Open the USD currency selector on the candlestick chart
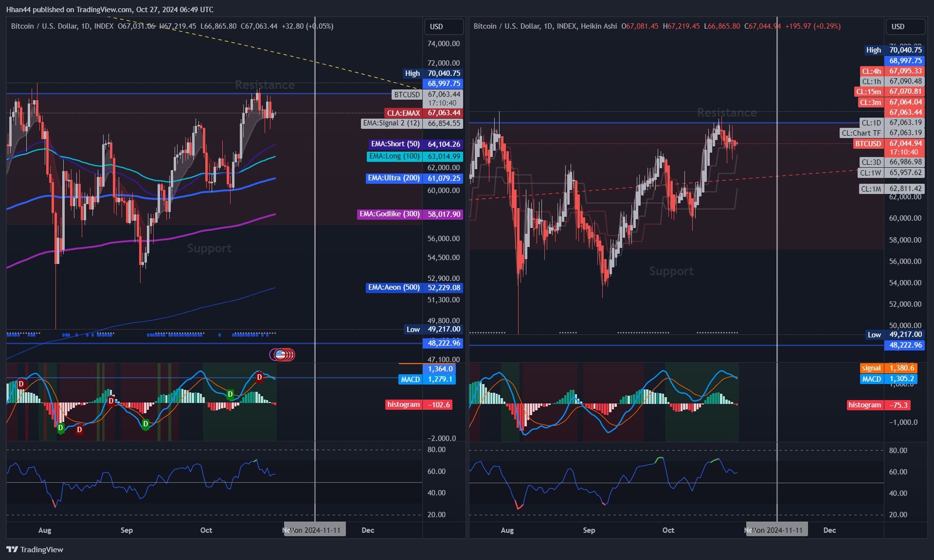Image resolution: width=934 pixels, height=560 pixels. pyautogui.click(x=443, y=27)
